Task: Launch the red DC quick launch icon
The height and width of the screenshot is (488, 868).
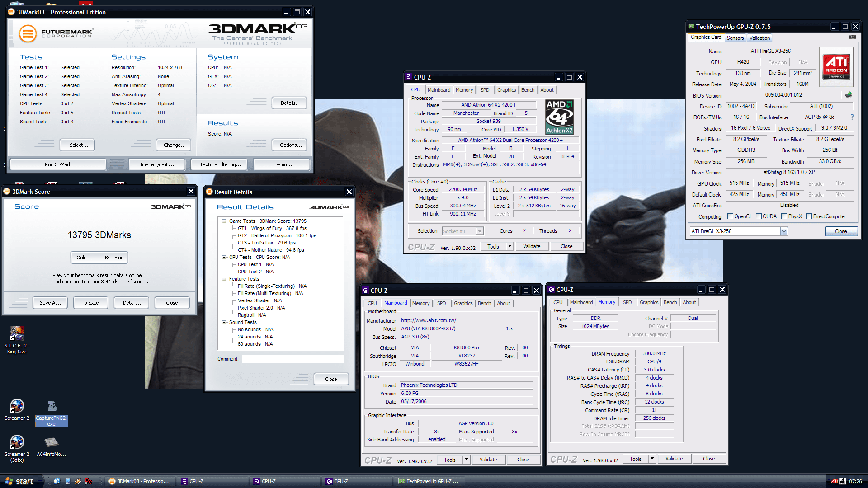Action: tap(89, 481)
